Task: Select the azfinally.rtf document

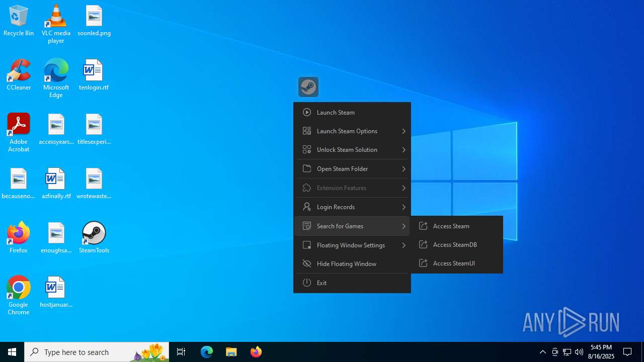Action: (x=56, y=184)
